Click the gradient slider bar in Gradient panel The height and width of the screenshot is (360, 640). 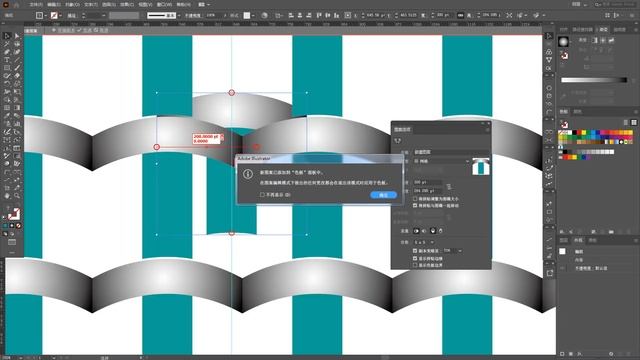[594, 80]
